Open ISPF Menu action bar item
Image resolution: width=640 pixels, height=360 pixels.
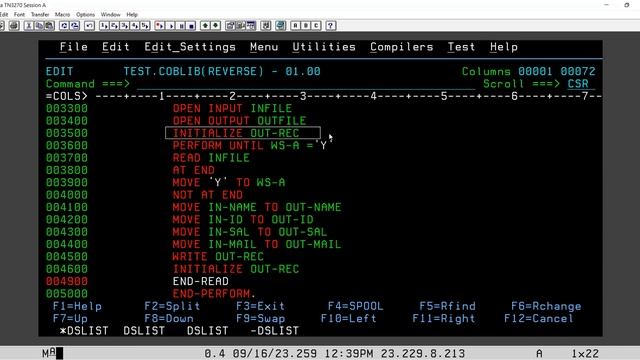tap(264, 47)
